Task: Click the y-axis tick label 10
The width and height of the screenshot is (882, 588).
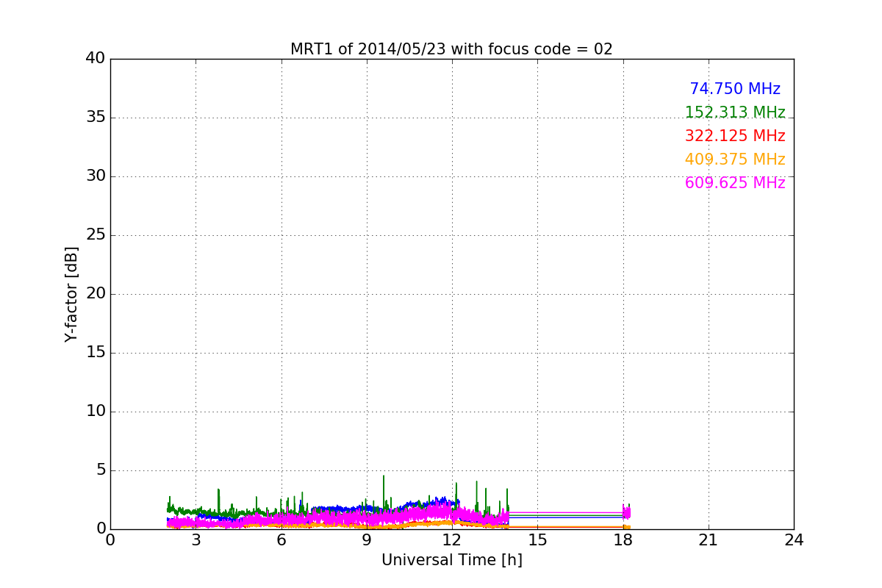Action: pyautogui.click(x=96, y=412)
